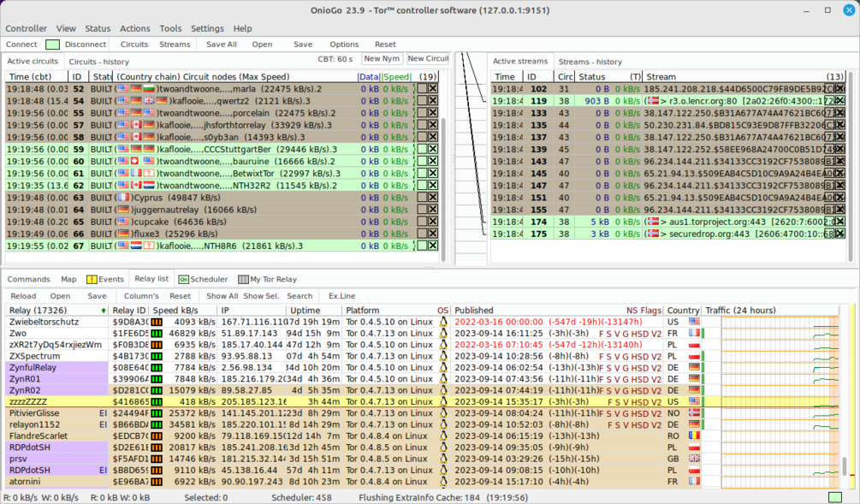Viewport: 860px width, 504px height.
Task: Click UK flag in prsv relay row
Action: pos(694,459)
